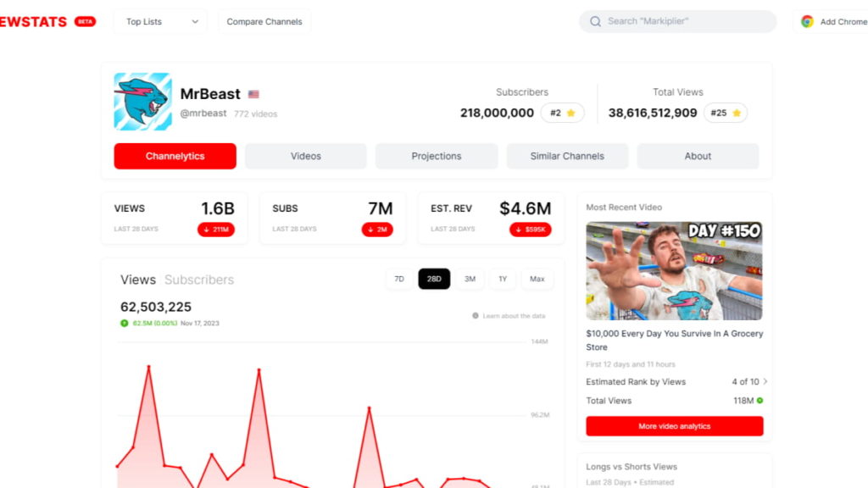868x488 pixels.
Task: Open the Compare Channels page
Action: tap(264, 21)
